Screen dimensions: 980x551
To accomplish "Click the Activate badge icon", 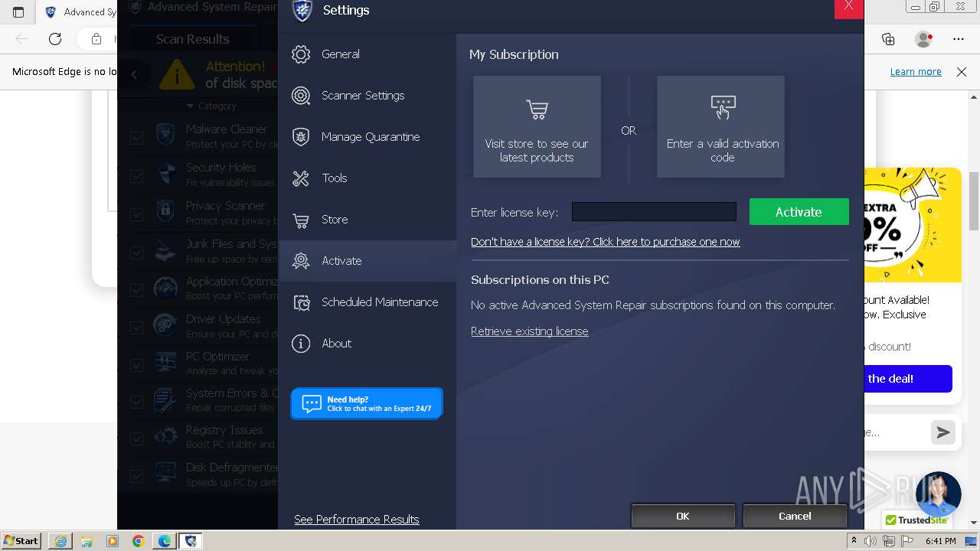I will tap(301, 261).
